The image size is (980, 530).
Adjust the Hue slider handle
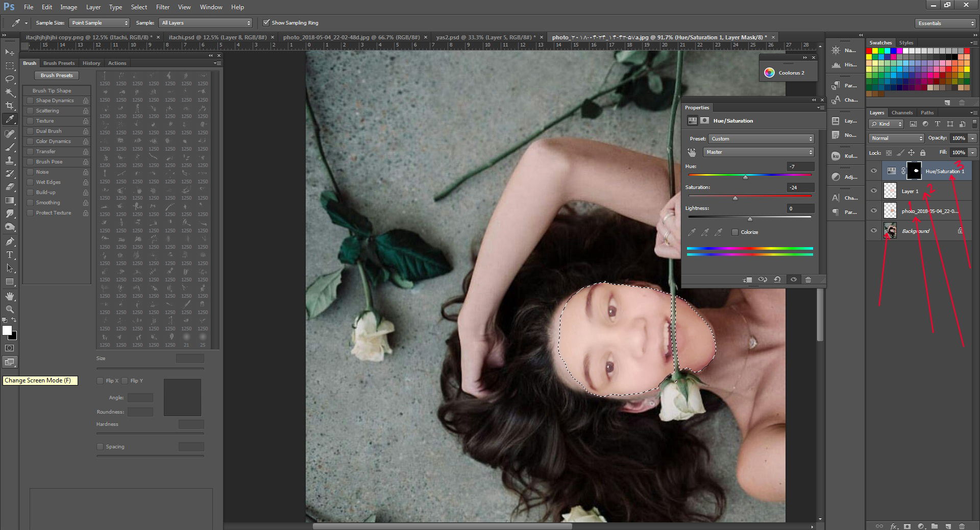pyautogui.click(x=745, y=177)
